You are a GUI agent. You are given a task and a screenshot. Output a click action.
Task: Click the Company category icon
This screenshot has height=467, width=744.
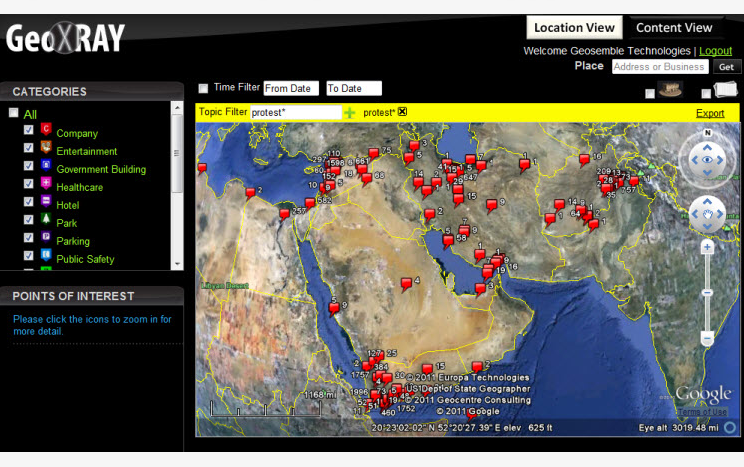pyautogui.click(x=45, y=131)
